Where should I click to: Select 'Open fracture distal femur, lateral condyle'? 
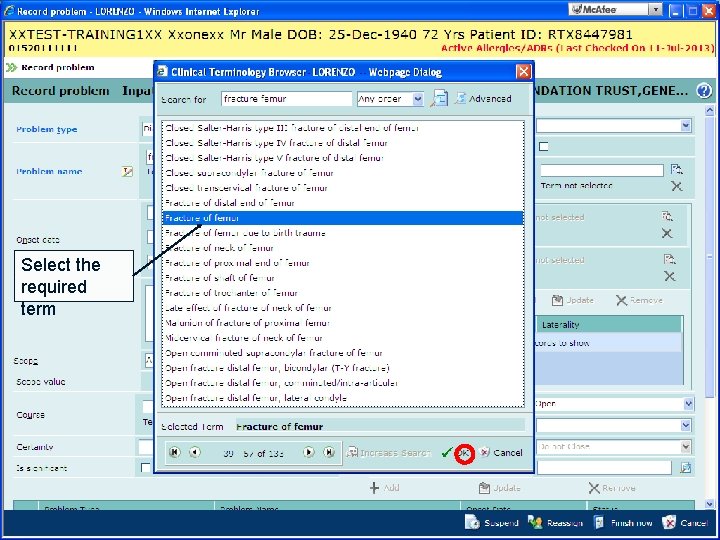pyautogui.click(x=343, y=398)
